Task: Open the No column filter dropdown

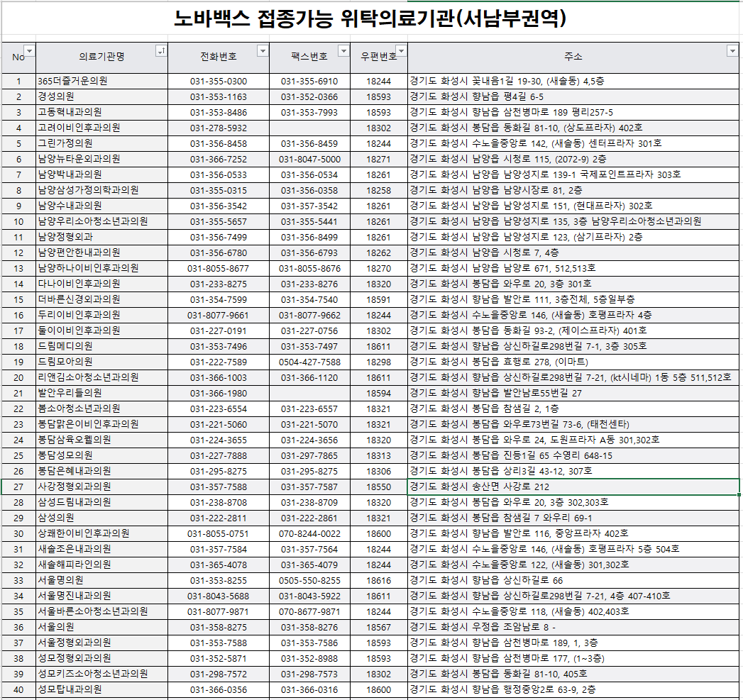Action: click(29, 50)
